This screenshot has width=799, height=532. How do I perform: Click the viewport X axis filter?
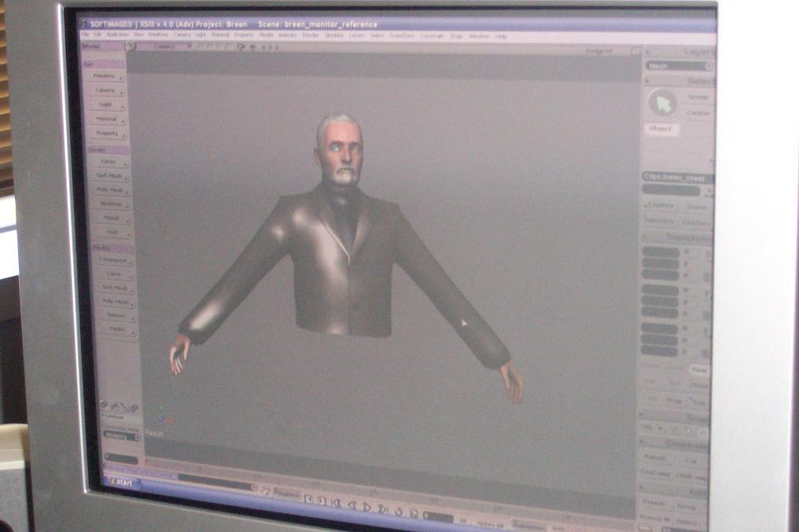(263, 47)
